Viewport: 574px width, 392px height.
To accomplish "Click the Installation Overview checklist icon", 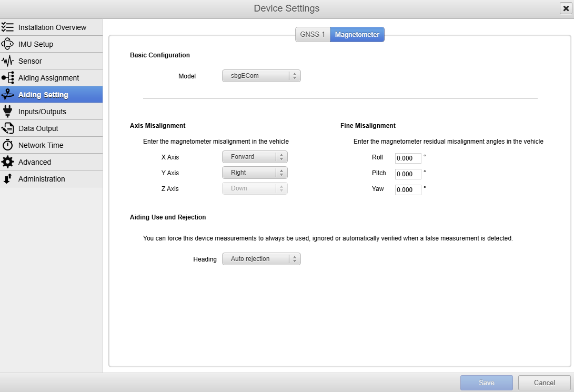I will coord(8,27).
